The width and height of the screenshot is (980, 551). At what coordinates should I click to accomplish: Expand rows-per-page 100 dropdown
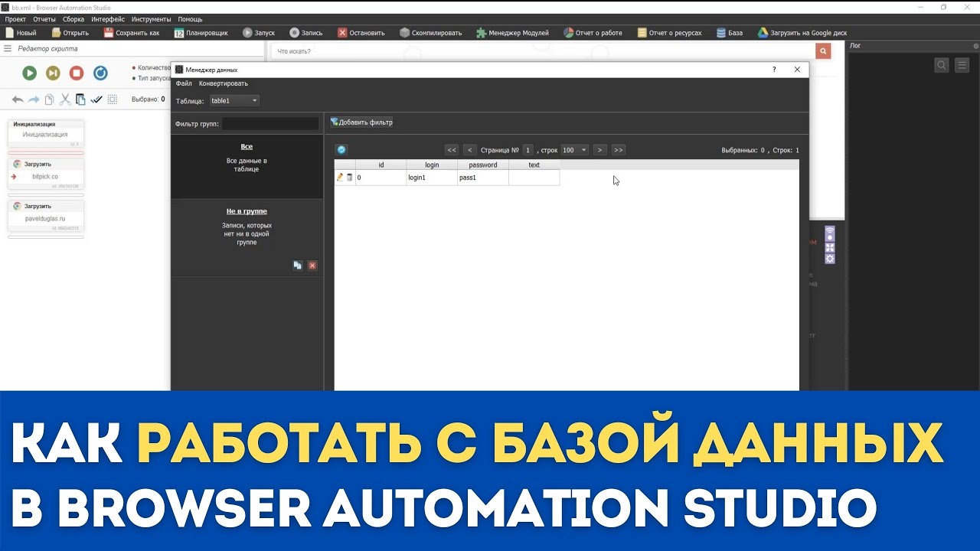(574, 150)
